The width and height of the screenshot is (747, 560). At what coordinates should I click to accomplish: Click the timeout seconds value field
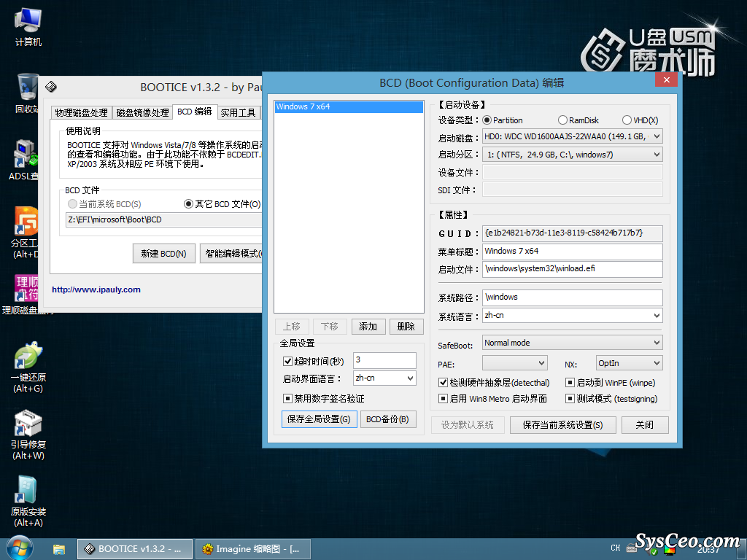coord(384,360)
